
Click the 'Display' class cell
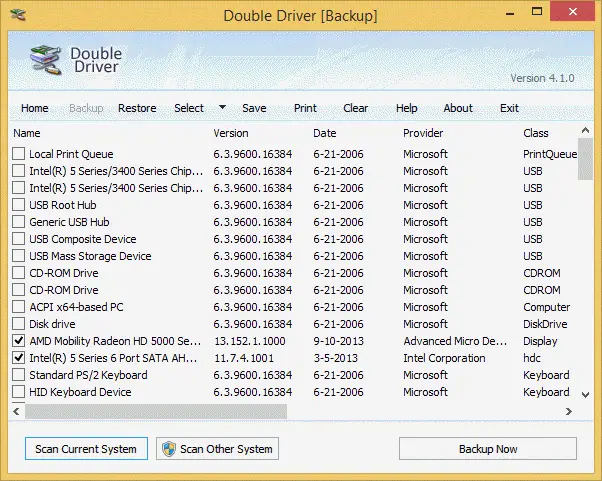tap(540, 341)
